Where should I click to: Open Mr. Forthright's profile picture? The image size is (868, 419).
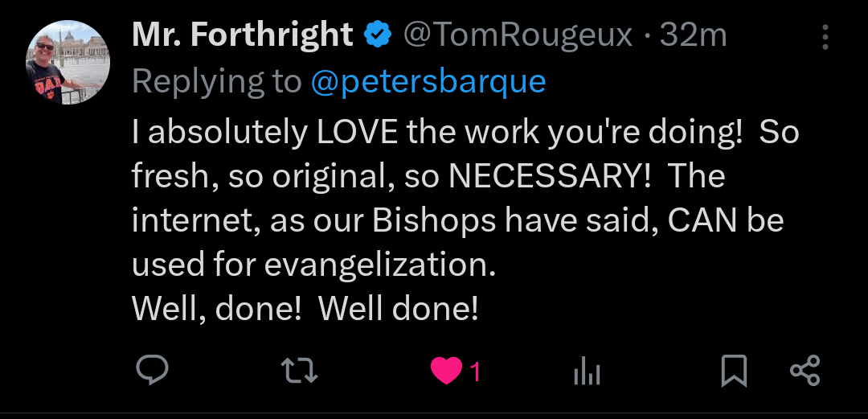[x=68, y=63]
